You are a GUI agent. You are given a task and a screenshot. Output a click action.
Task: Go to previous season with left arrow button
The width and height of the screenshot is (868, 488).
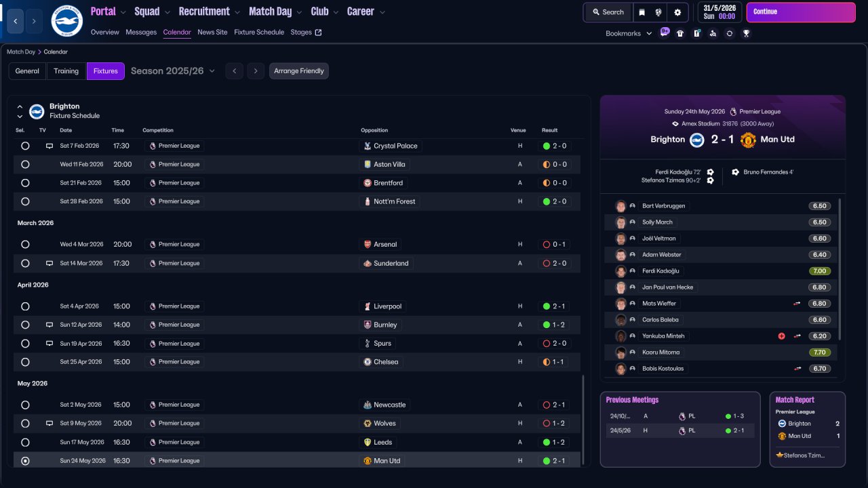[234, 71]
